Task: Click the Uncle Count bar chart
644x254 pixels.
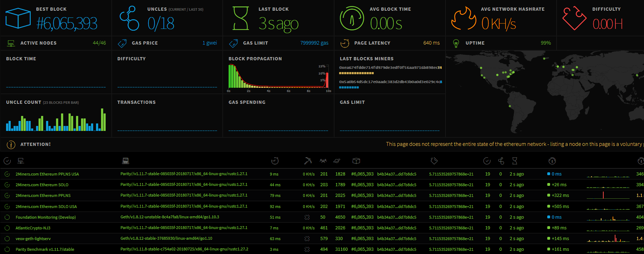Action: pyautogui.click(x=56, y=120)
